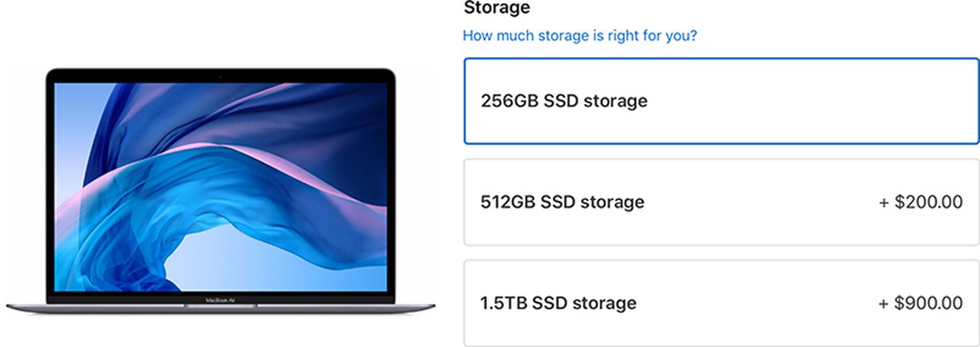Image resolution: width=980 pixels, height=347 pixels.
Task: Click the MacBook Air logo text below the screen
Action: click(221, 300)
